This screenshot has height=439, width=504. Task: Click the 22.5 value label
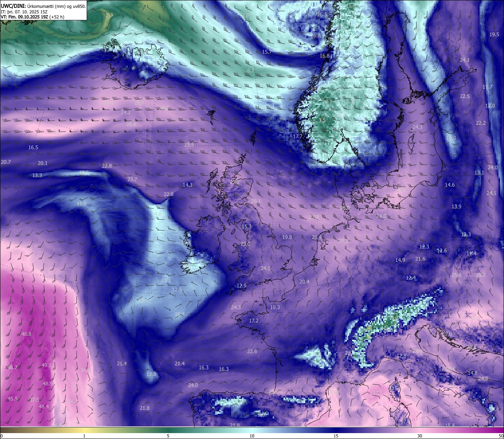click(x=465, y=96)
